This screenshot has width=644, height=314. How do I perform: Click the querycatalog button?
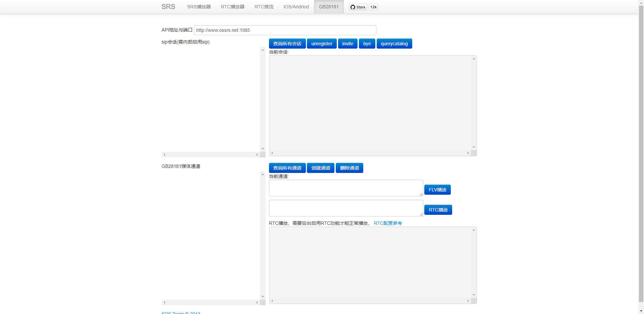(394, 44)
